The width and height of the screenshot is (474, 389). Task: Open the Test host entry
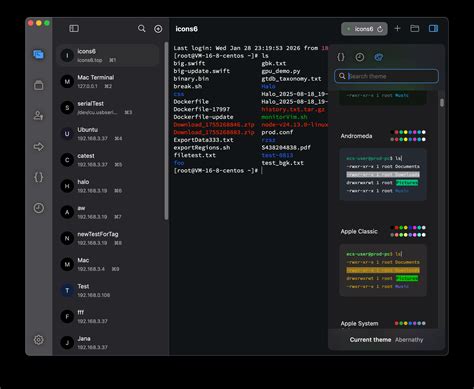pyautogui.click(x=108, y=290)
